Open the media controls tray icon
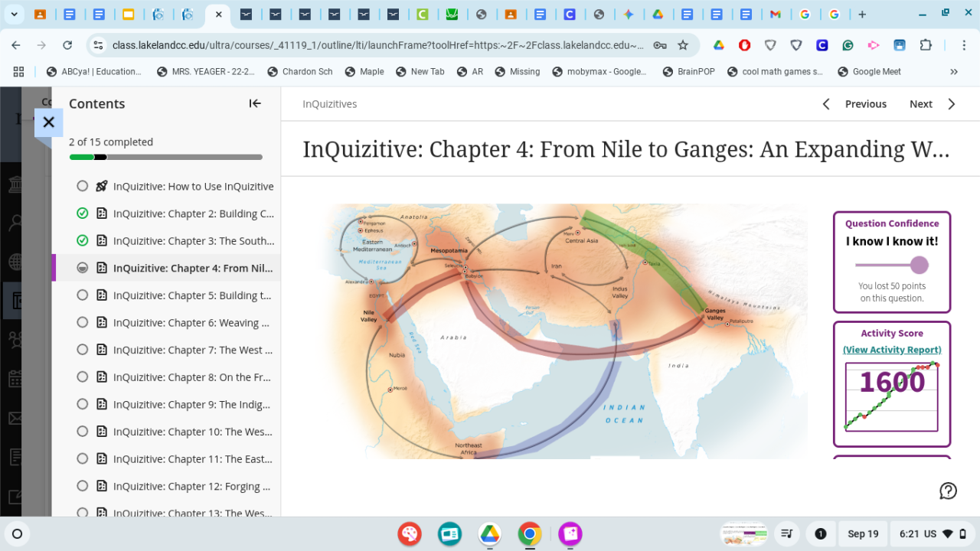This screenshot has width=980, height=551. [786, 533]
